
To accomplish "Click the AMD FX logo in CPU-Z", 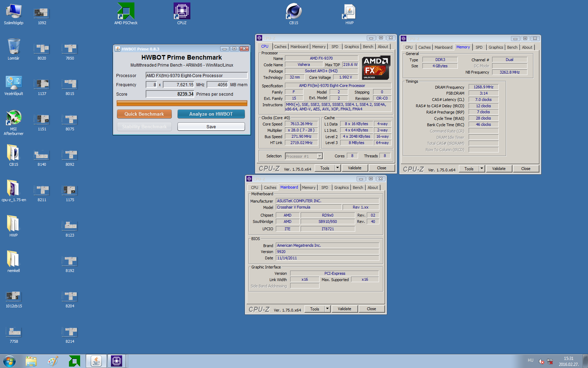I will pos(376,68).
